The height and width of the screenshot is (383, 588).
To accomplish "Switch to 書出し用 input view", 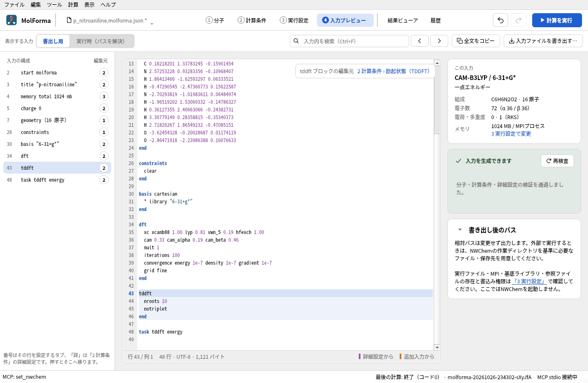I will pos(53,41).
